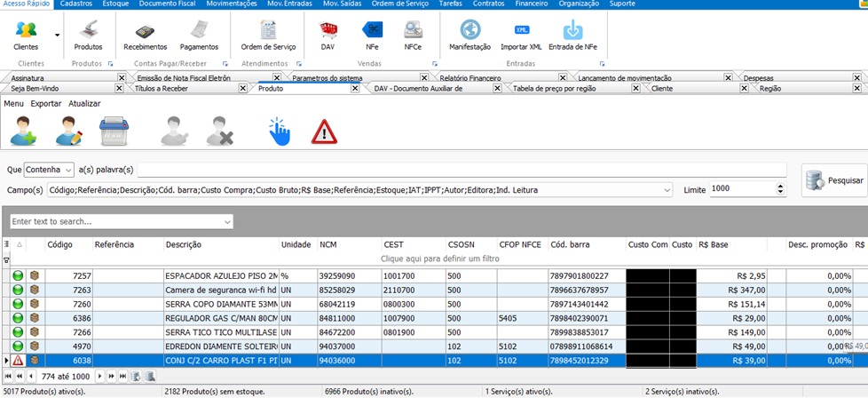Click the a(s) palavra(s) search input field
The width and height of the screenshot is (868, 398).
[462, 169]
